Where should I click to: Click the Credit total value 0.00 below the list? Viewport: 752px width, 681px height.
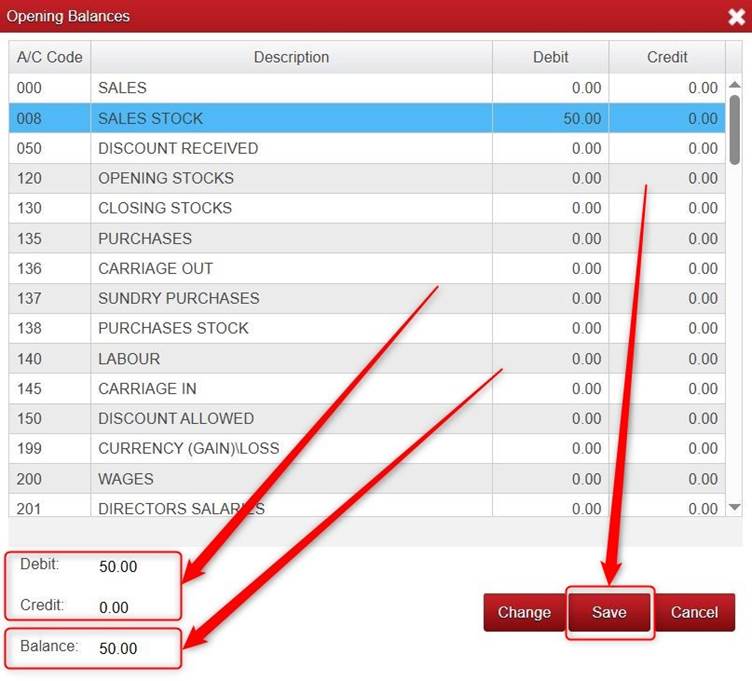114,608
